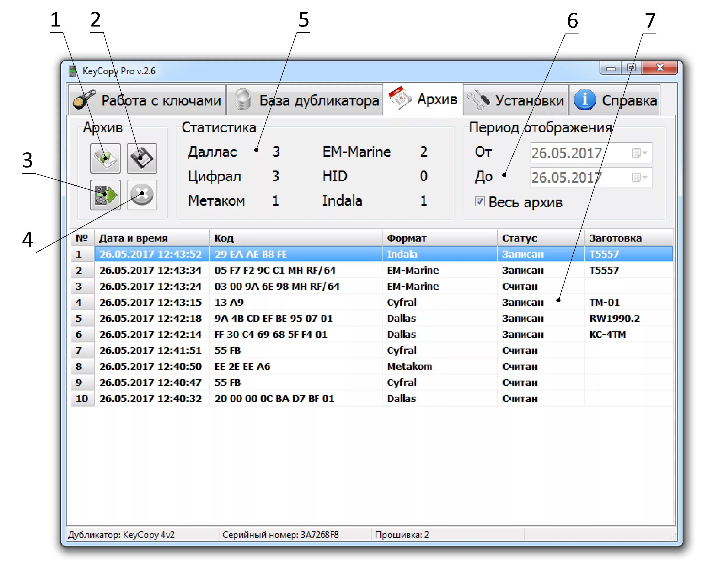Screen dimensions: 728x570
Task: Click the Метаком statistics label
Action: 216,200
